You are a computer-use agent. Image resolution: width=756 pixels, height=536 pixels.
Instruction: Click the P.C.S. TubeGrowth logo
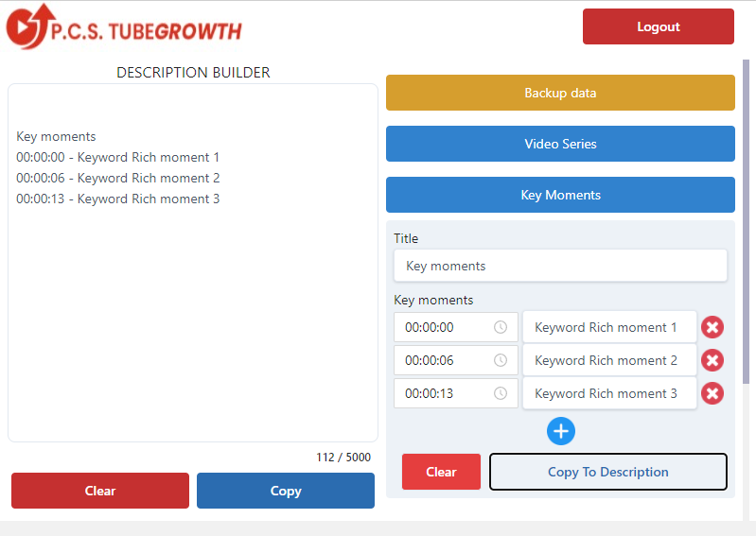[x=124, y=27]
